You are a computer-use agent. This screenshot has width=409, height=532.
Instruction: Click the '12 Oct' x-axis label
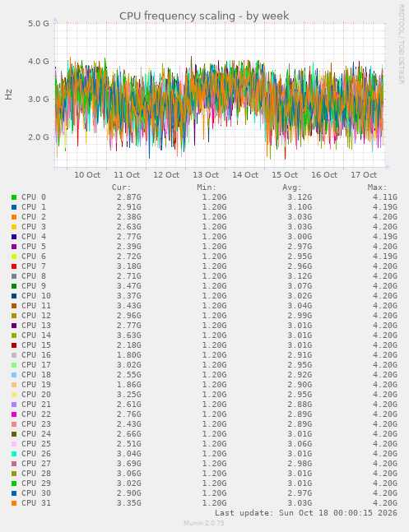coord(166,175)
